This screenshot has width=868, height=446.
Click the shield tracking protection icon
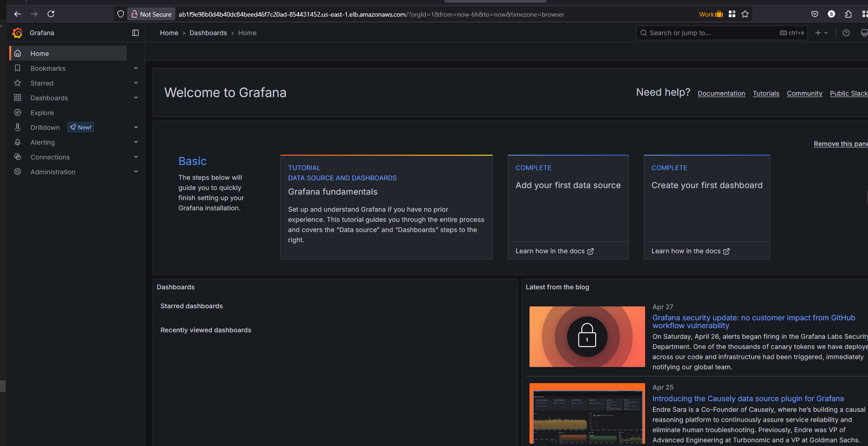point(121,14)
